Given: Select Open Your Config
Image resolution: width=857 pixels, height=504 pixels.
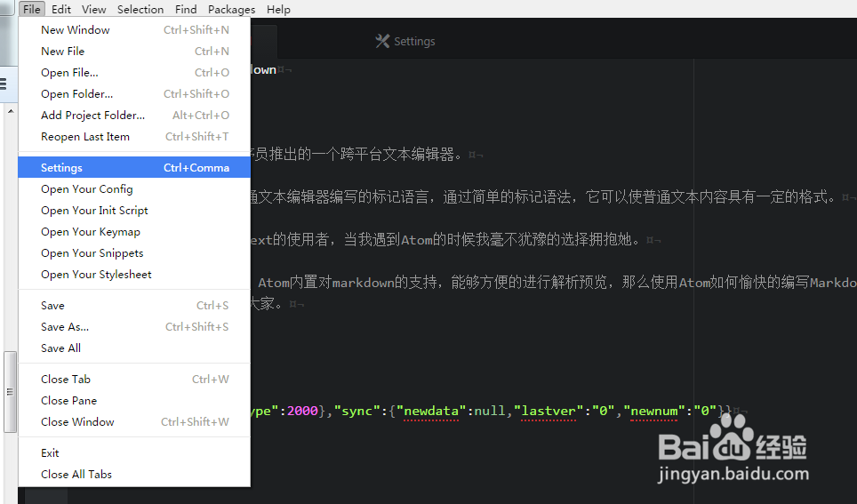Looking at the screenshot, I should point(134,189).
